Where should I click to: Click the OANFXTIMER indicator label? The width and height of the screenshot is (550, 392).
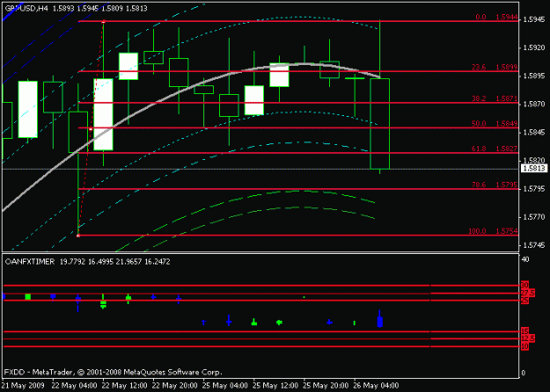pyautogui.click(x=29, y=262)
